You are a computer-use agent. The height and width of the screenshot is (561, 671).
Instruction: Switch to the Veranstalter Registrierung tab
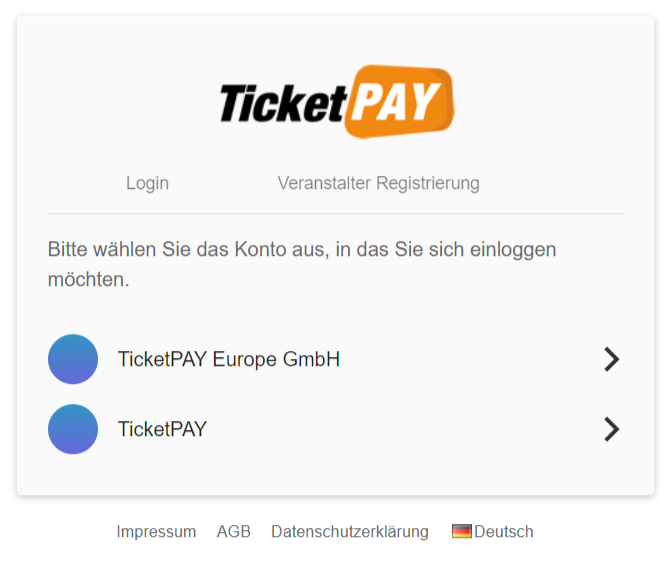(378, 183)
